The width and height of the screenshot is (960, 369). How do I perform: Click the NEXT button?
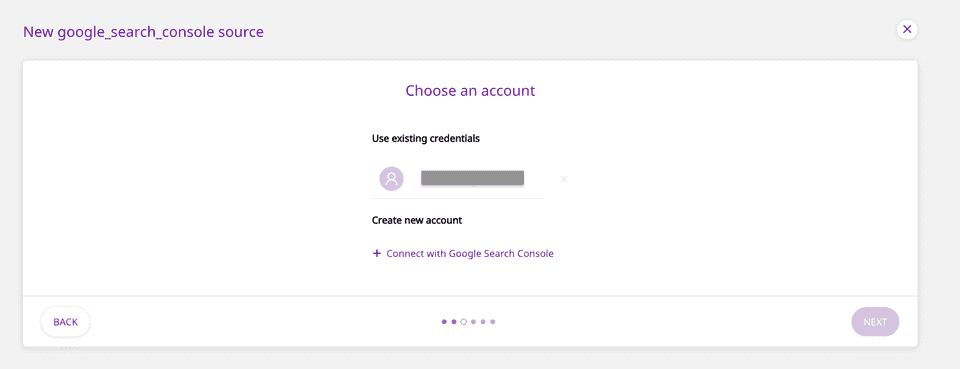(875, 322)
